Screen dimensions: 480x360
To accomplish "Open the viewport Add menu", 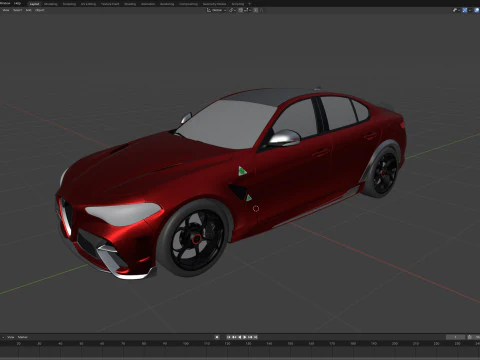I will point(29,10).
